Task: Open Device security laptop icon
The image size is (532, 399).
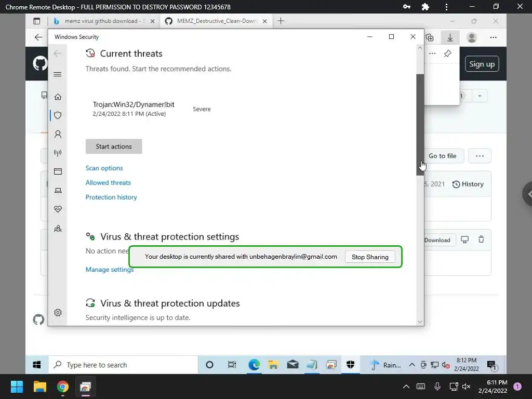Action: [58, 190]
